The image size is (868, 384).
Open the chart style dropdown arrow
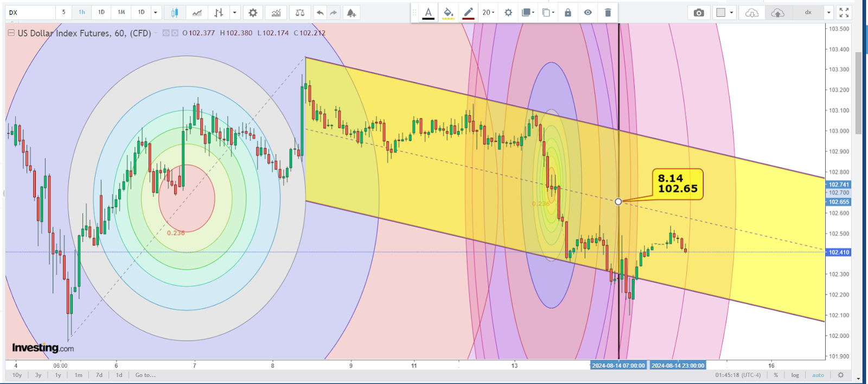click(234, 12)
